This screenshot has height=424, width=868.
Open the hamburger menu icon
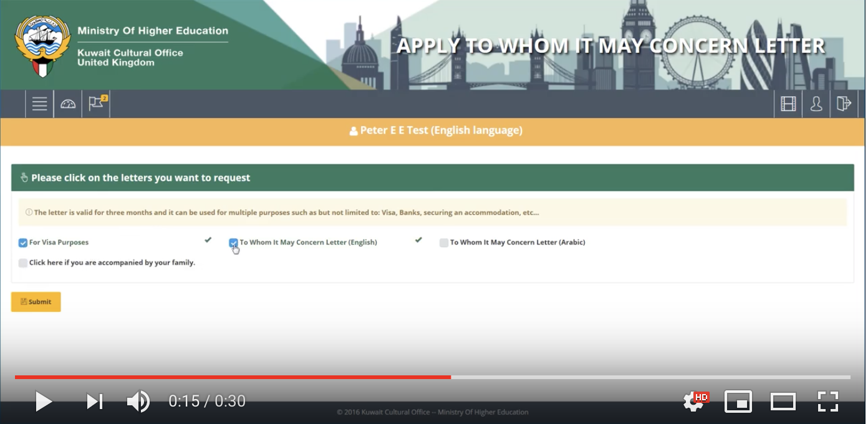[40, 104]
